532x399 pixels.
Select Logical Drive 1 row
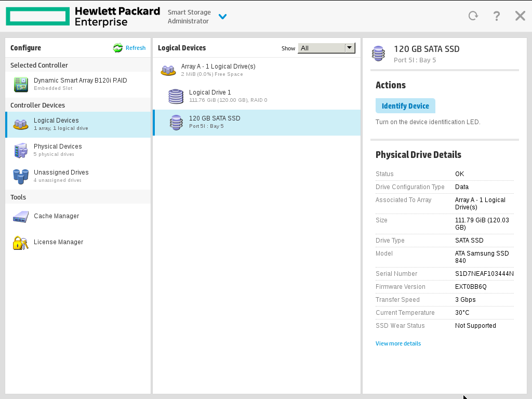tap(257, 96)
